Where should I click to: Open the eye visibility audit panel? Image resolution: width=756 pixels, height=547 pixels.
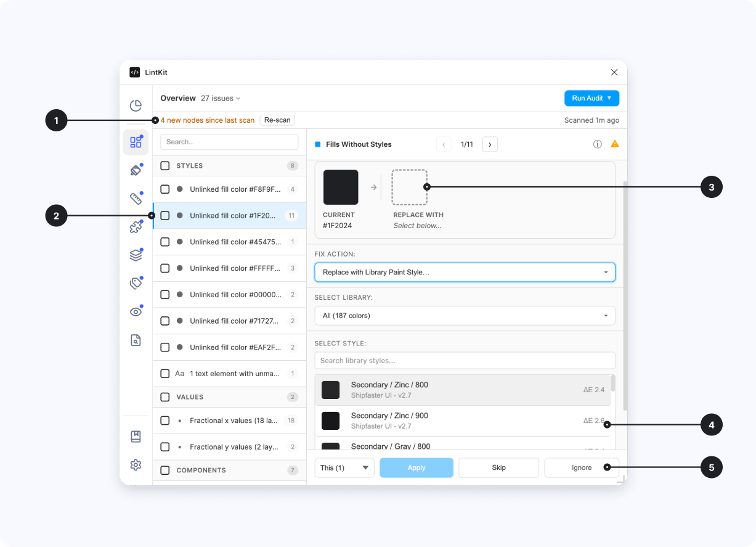coord(136,311)
